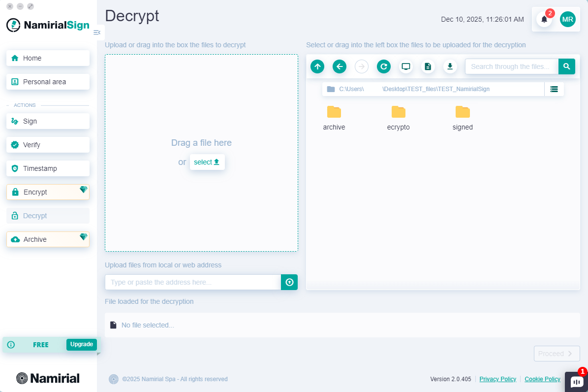The width and height of the screenshot is (588, 392).
Task: Collapse the left sidebar menu
Action: 97,33
